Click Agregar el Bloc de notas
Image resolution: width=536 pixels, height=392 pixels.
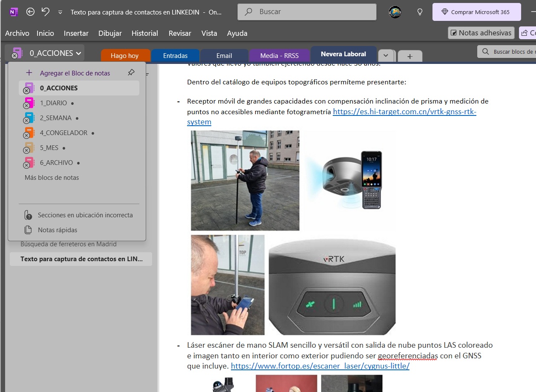coord(75,73)
